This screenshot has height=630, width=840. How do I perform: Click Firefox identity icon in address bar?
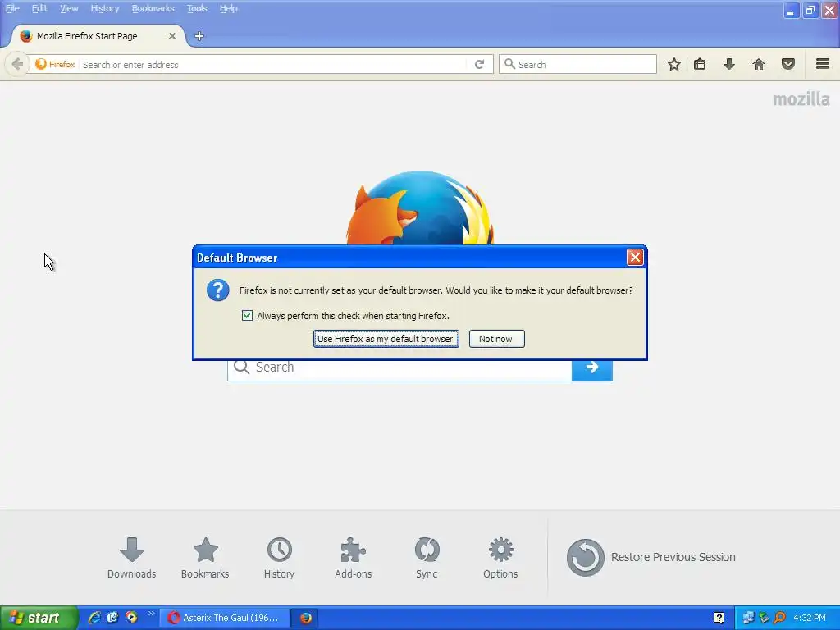55,64
